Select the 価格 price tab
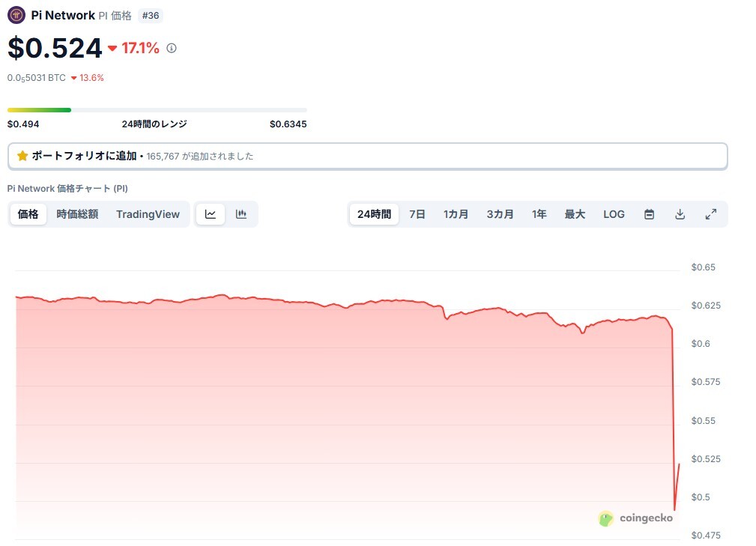Screen dimensions: 756x546 [x=28, y=214]
